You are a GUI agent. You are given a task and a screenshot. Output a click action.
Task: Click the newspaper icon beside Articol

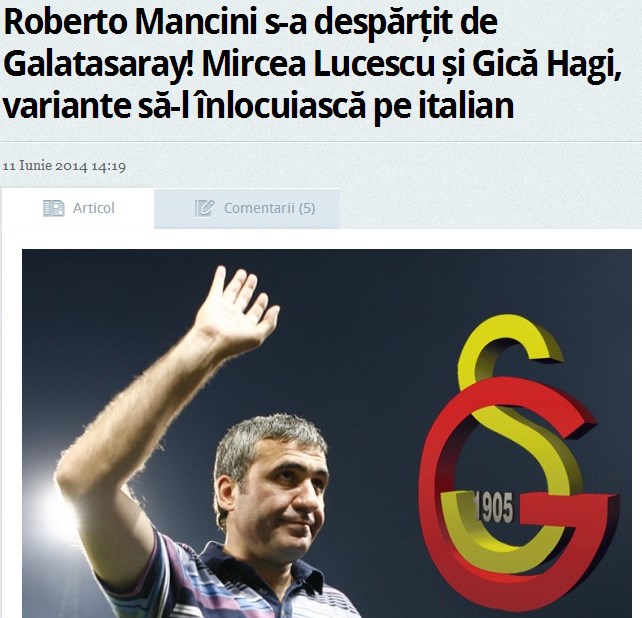54,208
